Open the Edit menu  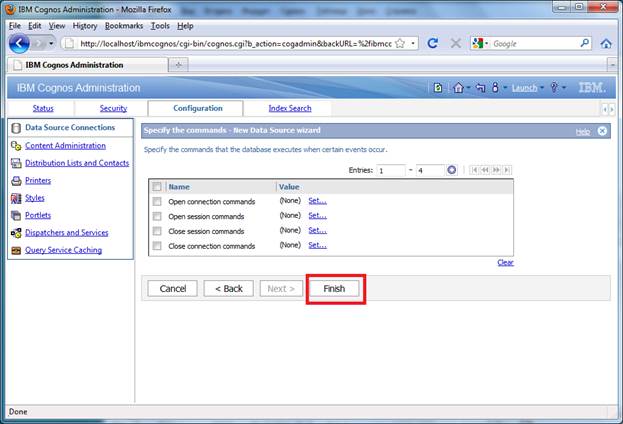35,26
